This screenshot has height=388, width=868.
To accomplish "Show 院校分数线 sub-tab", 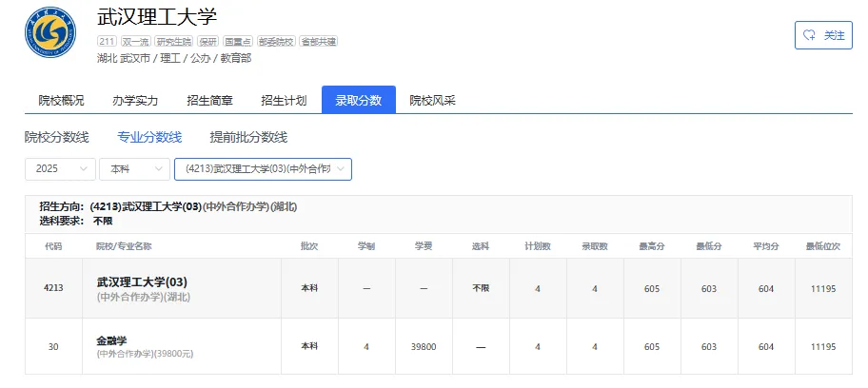I will pyautogui.click(x=56, y=137).
